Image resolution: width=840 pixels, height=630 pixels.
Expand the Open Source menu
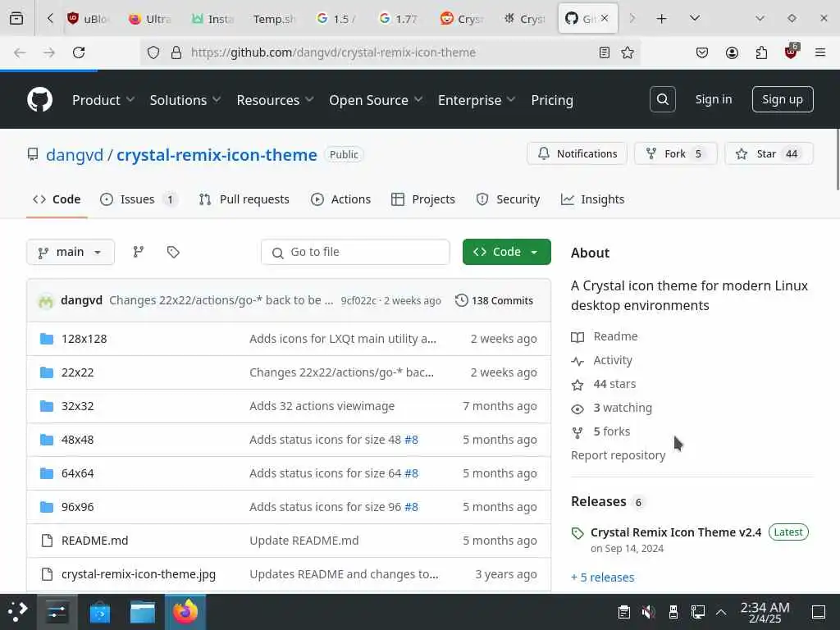tap(376, 100)
